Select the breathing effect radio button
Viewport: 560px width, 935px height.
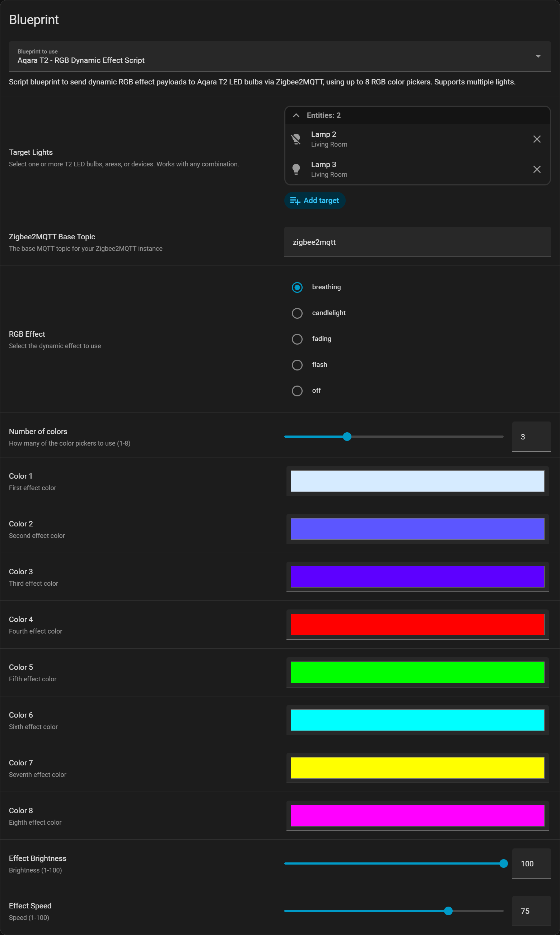[297, 287]
